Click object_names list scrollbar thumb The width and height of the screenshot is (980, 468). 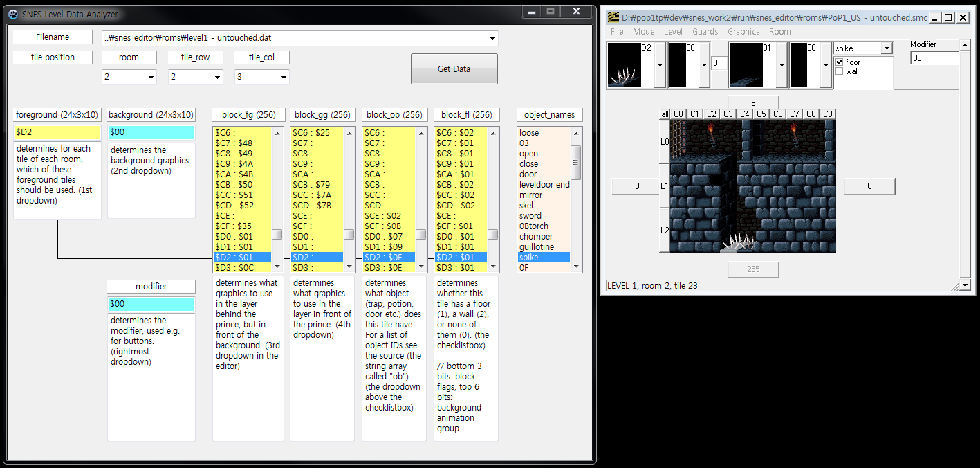(575, 163)
